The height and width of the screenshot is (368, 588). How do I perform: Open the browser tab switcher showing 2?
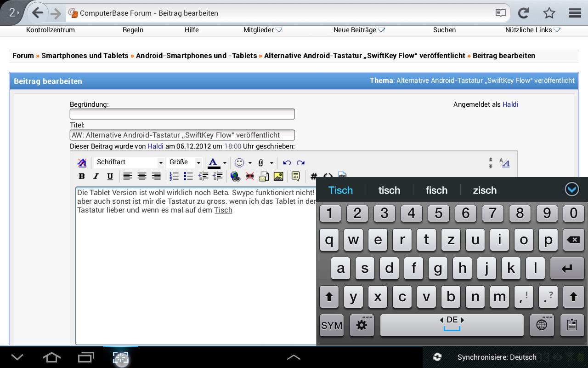tap(12, 13)
